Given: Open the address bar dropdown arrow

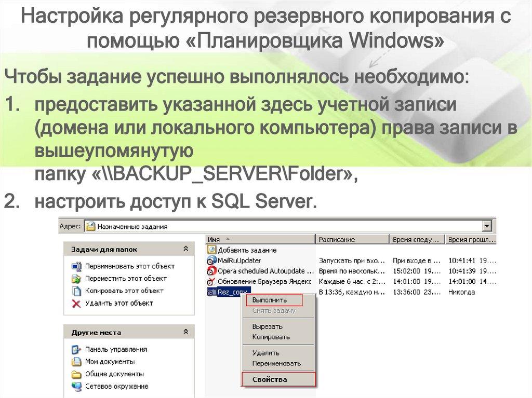Looking at the screenshot, I should [486, 226].
